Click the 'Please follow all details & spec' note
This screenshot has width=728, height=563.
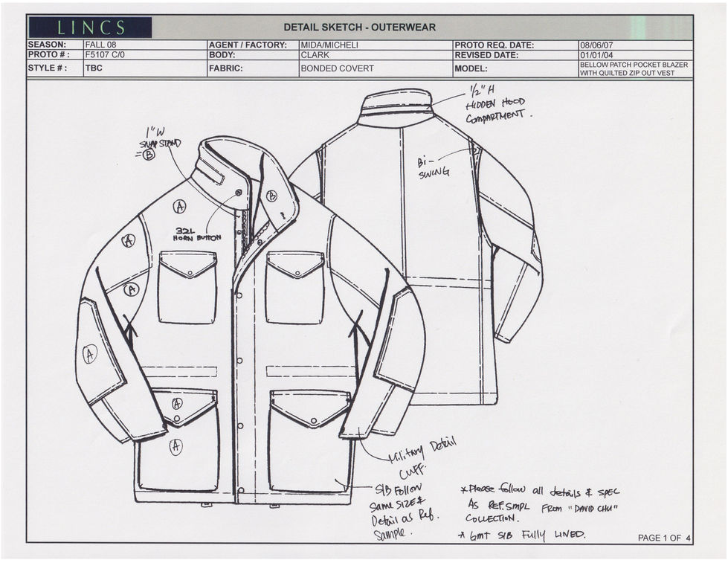coord(540,504)
